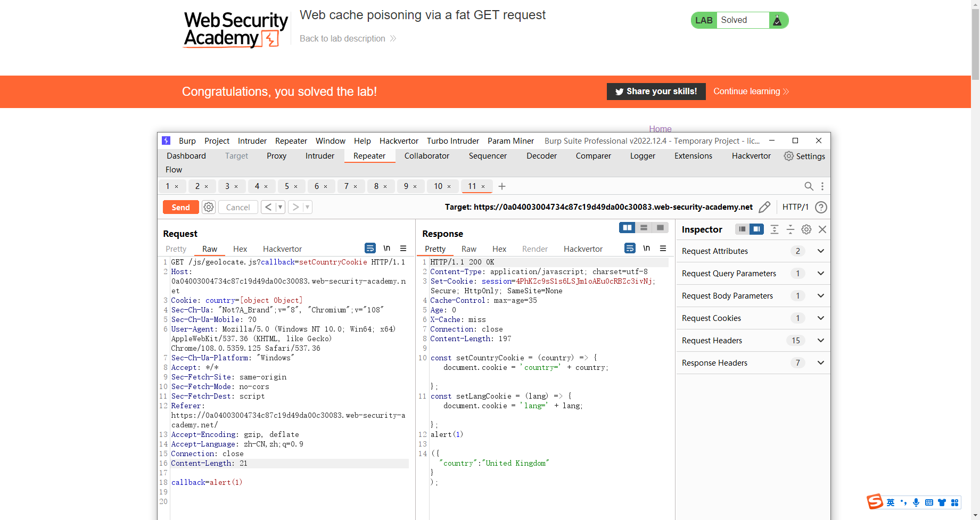The image size is (980, 520).
Task: Toggle word wrap icon in Request panel
Action: (370, 248)
